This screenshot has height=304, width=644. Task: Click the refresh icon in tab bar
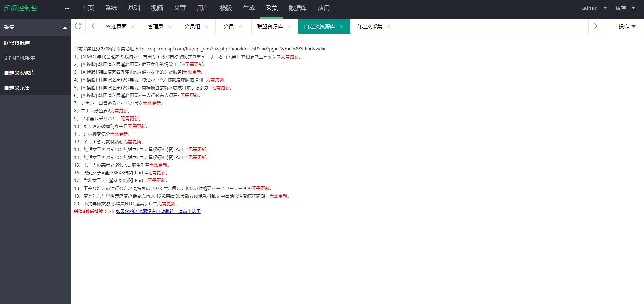[78, 26]
